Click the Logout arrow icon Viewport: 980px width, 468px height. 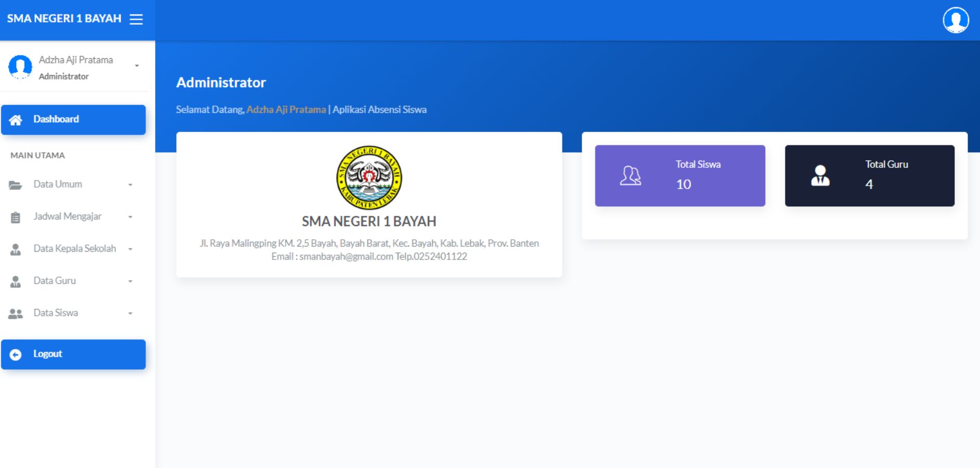coord(16,355)
